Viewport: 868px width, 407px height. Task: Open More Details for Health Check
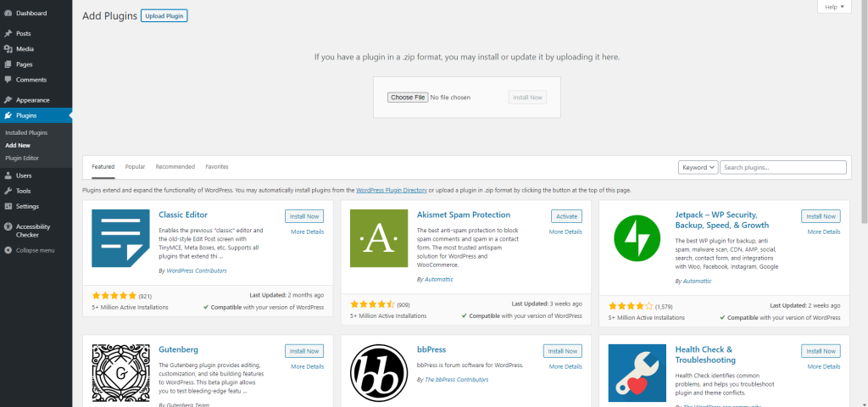click(x=824, y=366)
